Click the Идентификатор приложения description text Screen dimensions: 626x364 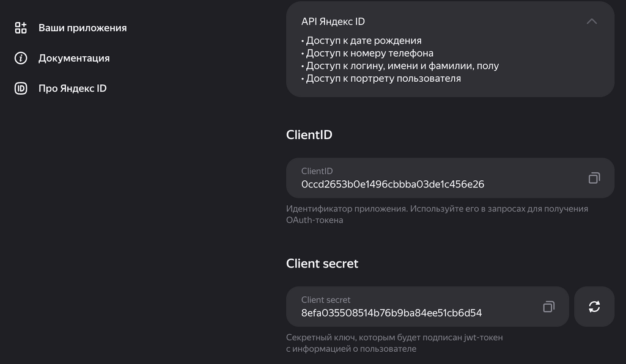point(437,214)
